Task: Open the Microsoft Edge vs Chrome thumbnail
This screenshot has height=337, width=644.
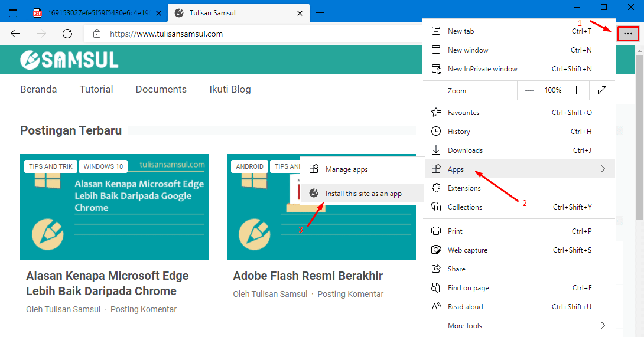Action: [115, 207]
